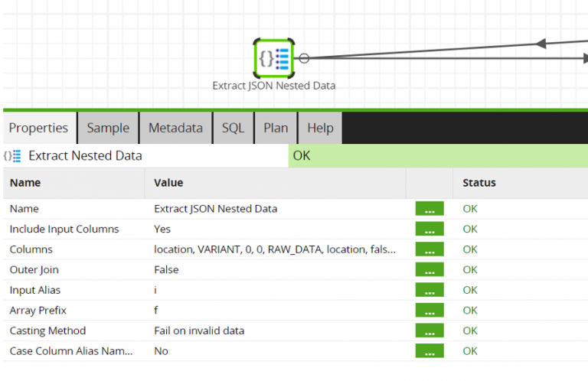Edit Case Column Alias Names property
The height and width of the screenshot is (381, 588).
[x=430, y=351]
